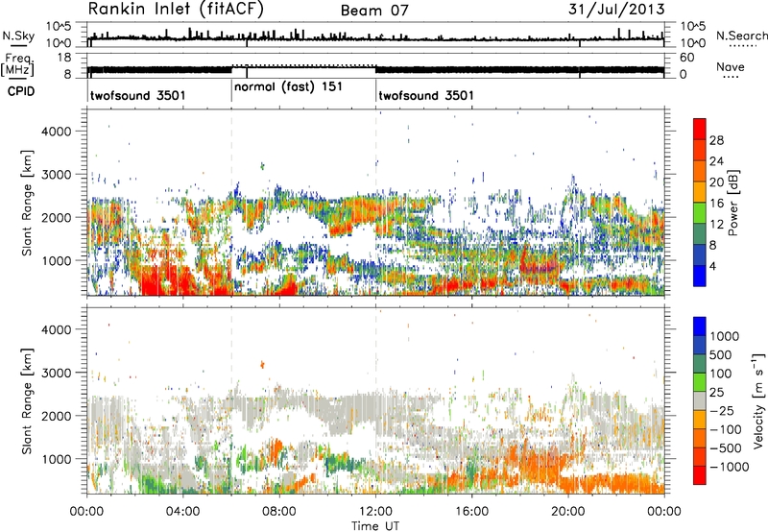
Task: Pick the bright blue bottom Power colorbar segment
Action: (700, 276)
